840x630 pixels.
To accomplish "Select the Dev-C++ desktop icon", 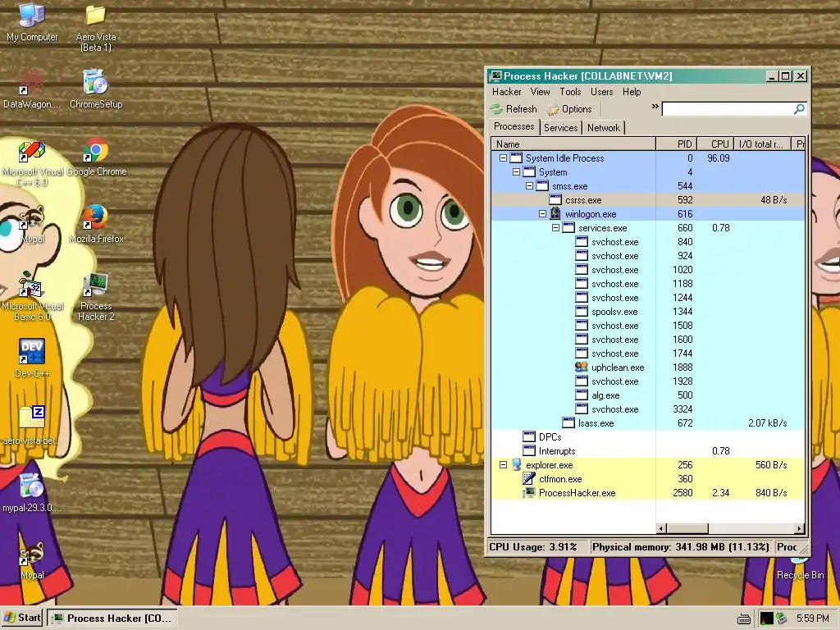I will click(32, 358).
